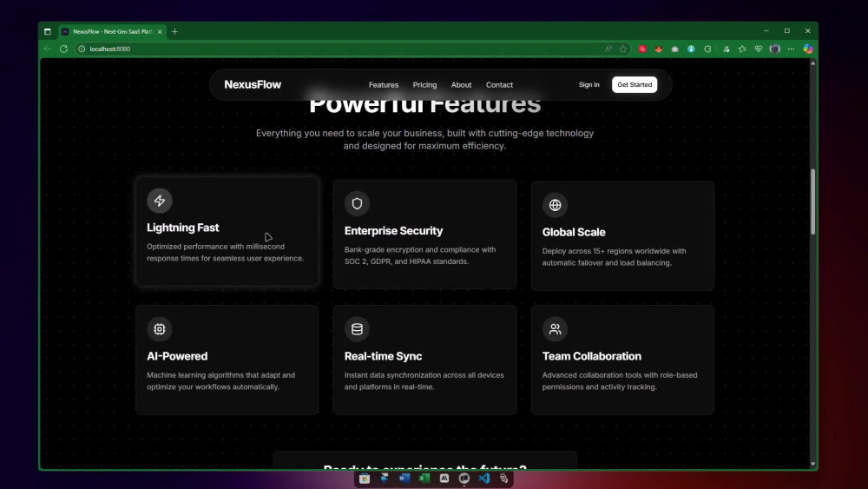Open the browser profile avatar
This screenshot has height=489, width=868.
pyautogui.click(x=775, y=49)
